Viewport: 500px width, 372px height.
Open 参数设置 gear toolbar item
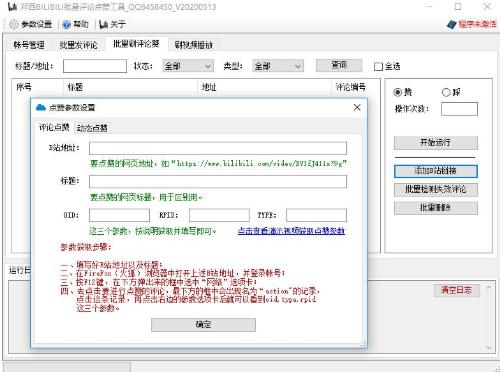click(31, 24)
